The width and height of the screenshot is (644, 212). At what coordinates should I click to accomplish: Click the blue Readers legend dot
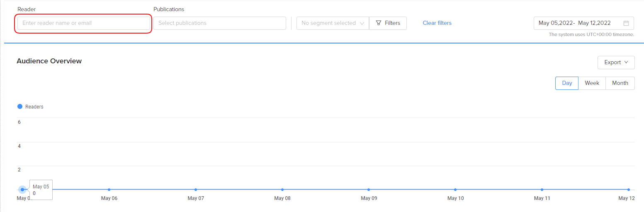20,106
